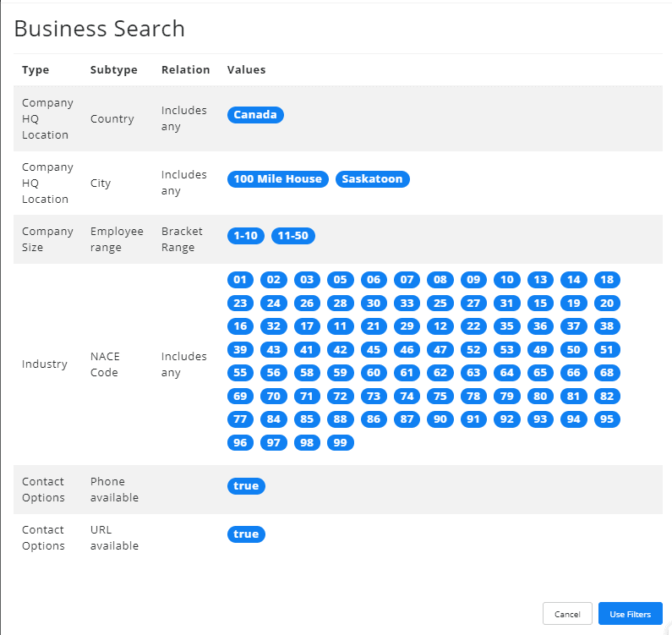
Task: Click the Cancel button
Action: click(x=567, y=614)
